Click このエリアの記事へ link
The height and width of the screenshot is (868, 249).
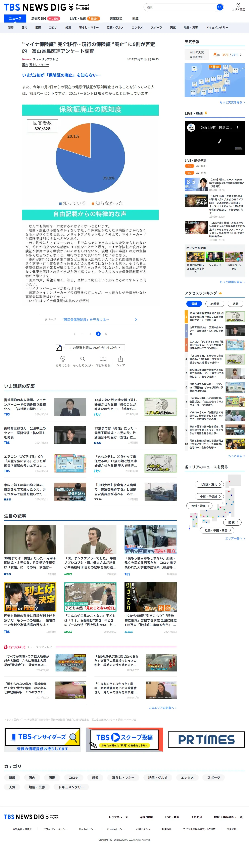click(162, 708)
